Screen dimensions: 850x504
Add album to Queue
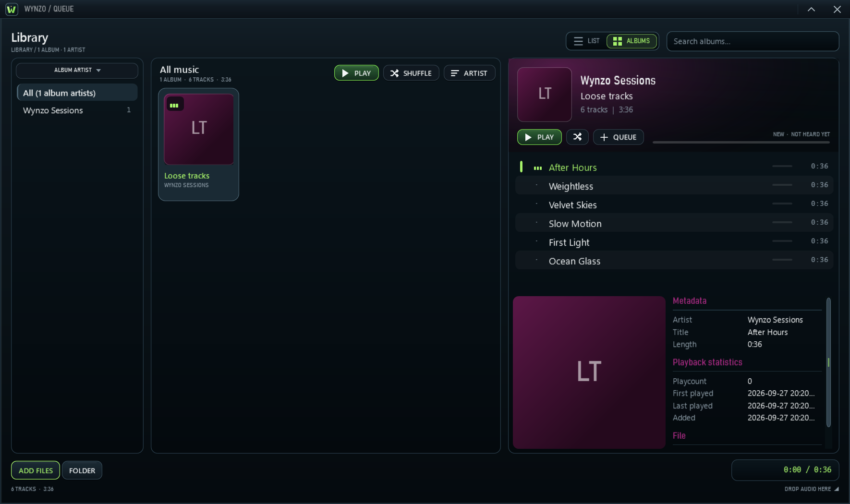click(619, 137)
